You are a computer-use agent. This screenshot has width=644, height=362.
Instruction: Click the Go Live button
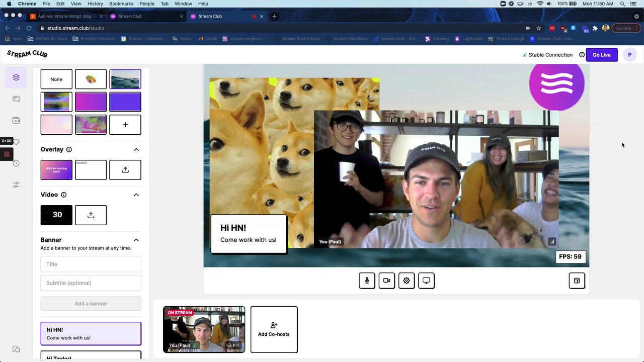click(602, 55)
